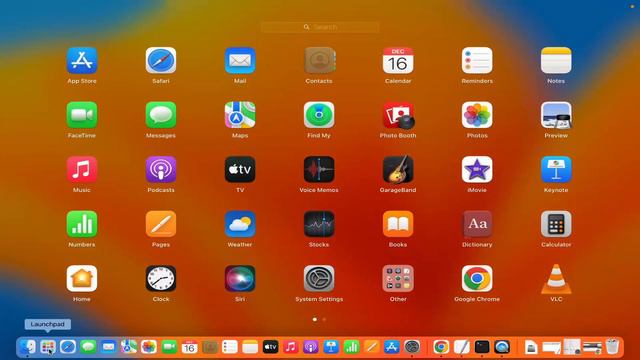This screenshot has height=360, width=640.
Task: Open the Voice Memos app
Action: point(319,169)
